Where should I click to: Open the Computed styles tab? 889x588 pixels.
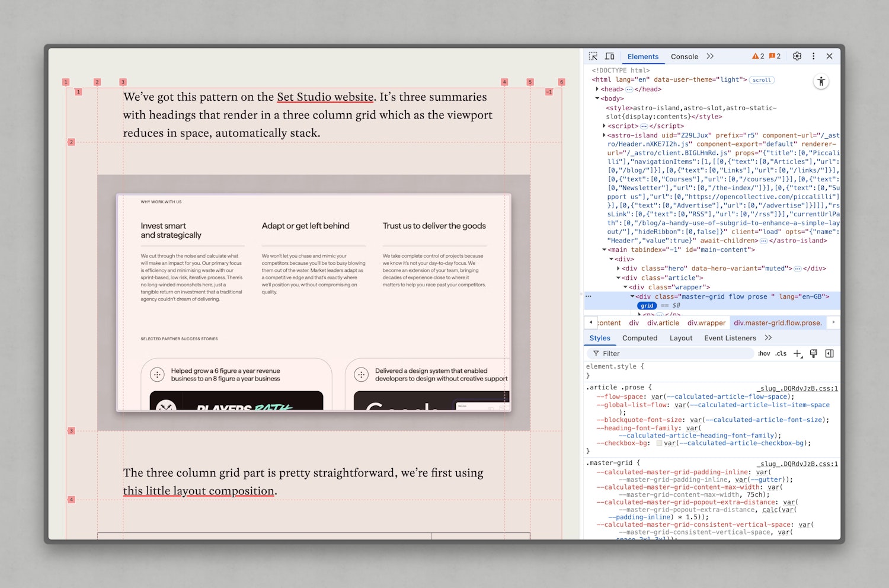click(639, 338)
